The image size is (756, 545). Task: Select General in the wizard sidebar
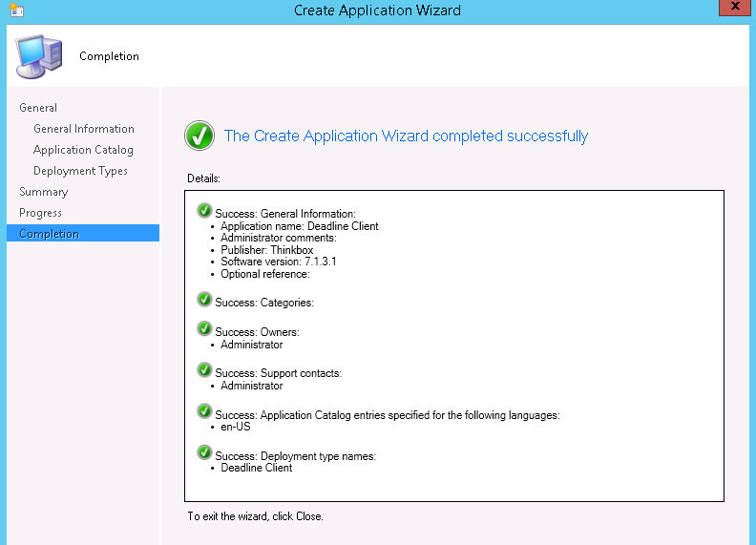coord(38,108)
